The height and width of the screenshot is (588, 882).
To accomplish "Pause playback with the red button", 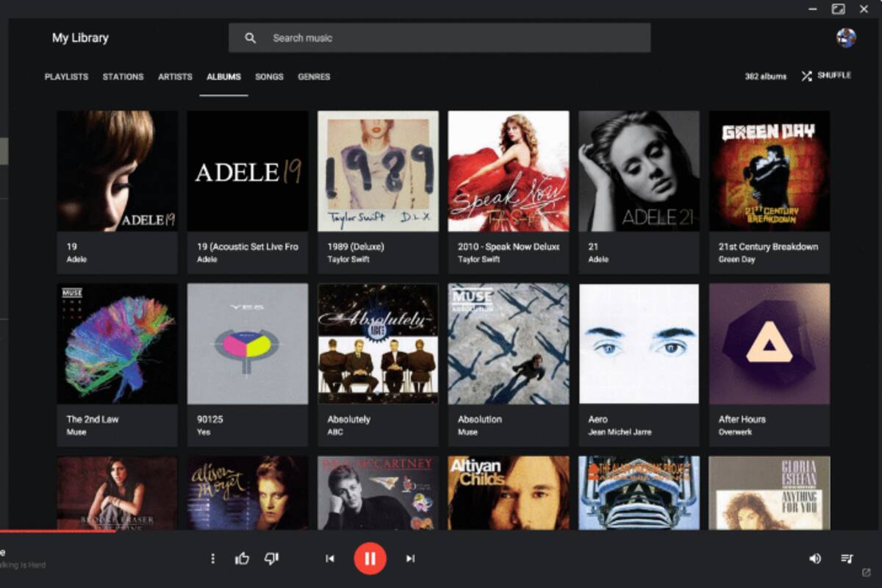I will (x=370, y=559).
